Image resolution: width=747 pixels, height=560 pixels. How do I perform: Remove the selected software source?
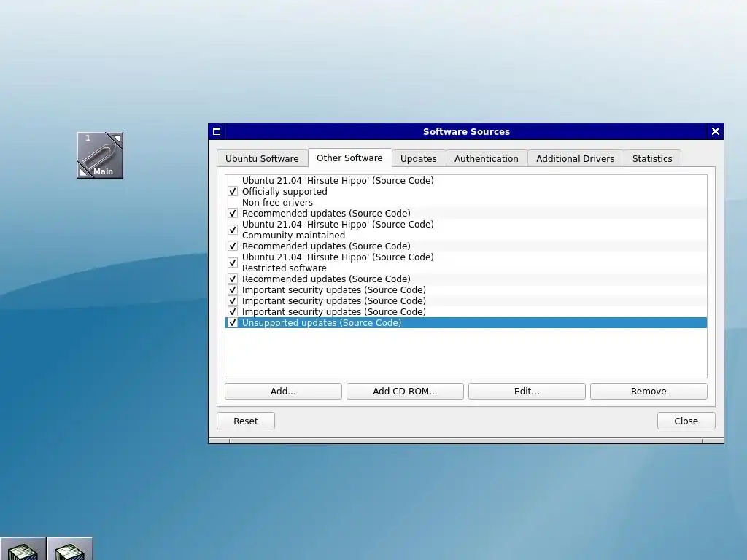pos(649,392)
